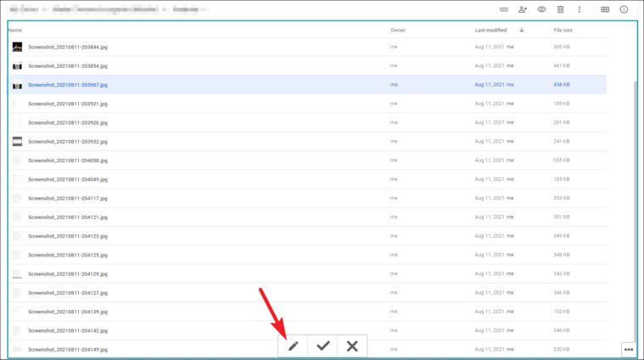Sort by the Last modified column header
The image size is (644, 360).
[490, 30]
